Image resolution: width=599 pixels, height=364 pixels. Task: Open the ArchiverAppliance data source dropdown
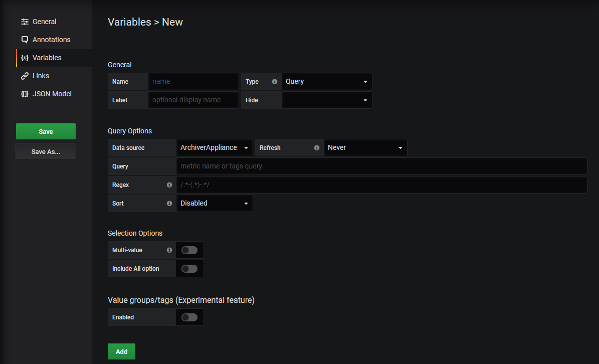click(x=214, y=147)
